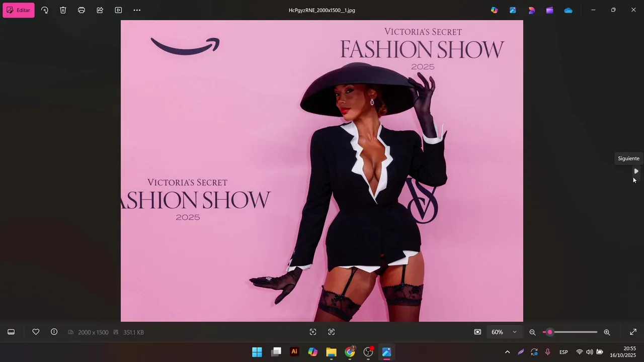Click the displayed Fashion Show photo
The height and width of the screenshot is (362, 644).
click(x=322, y=171)
